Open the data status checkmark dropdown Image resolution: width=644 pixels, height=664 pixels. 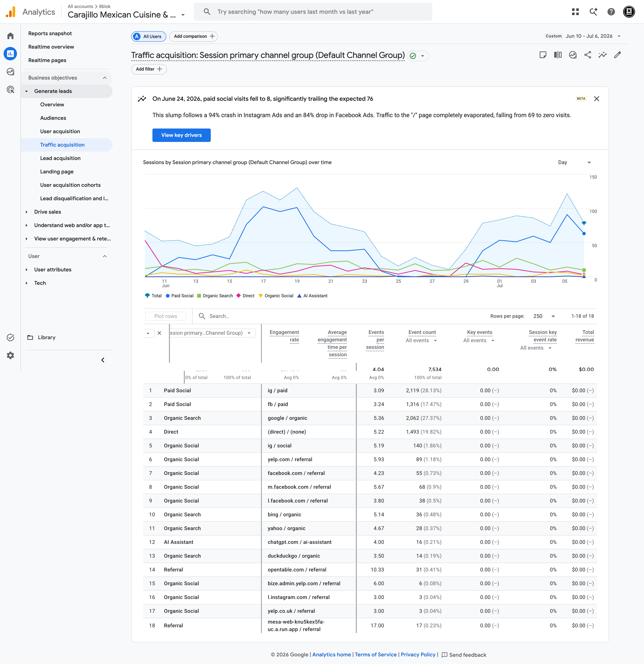coord(417,56)
